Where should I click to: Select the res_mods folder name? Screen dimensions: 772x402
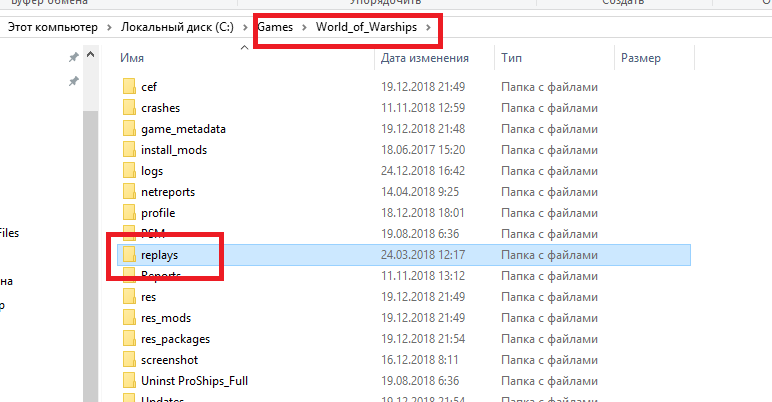click(x=166, y=318)
